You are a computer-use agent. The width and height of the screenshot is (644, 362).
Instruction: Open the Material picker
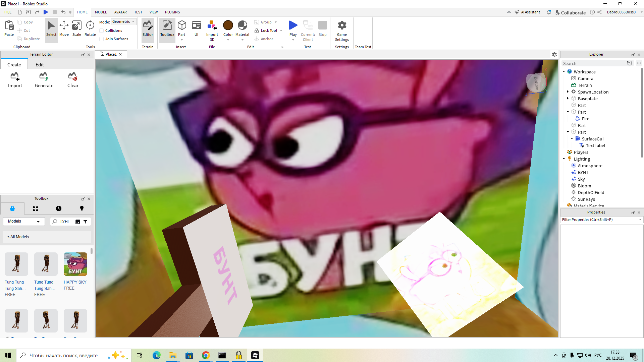[x=243, y=28]
